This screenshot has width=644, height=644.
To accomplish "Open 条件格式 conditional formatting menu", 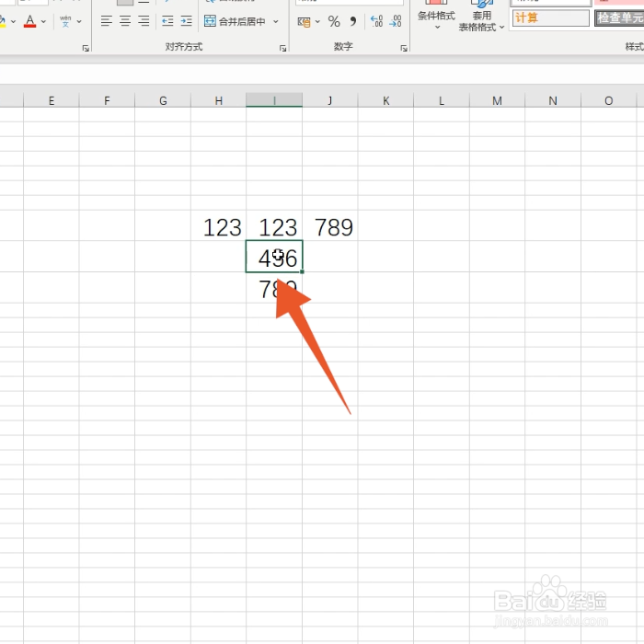I will (x=436, y=17).
